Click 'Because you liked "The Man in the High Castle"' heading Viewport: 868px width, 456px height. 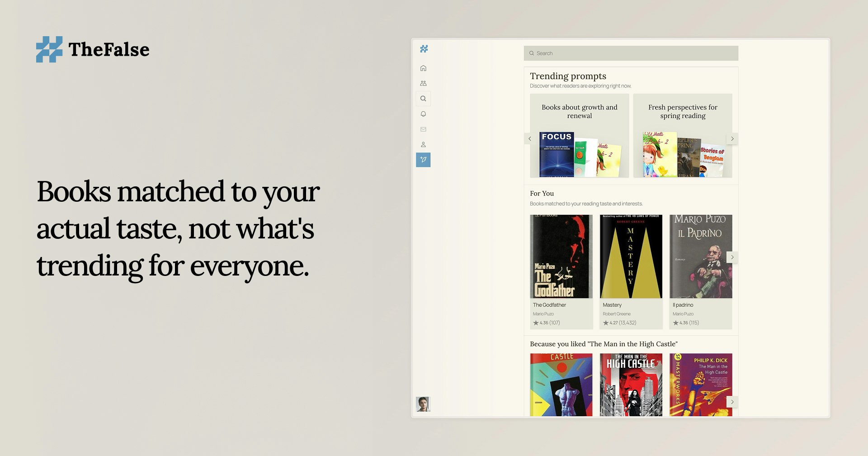(604, 344)
